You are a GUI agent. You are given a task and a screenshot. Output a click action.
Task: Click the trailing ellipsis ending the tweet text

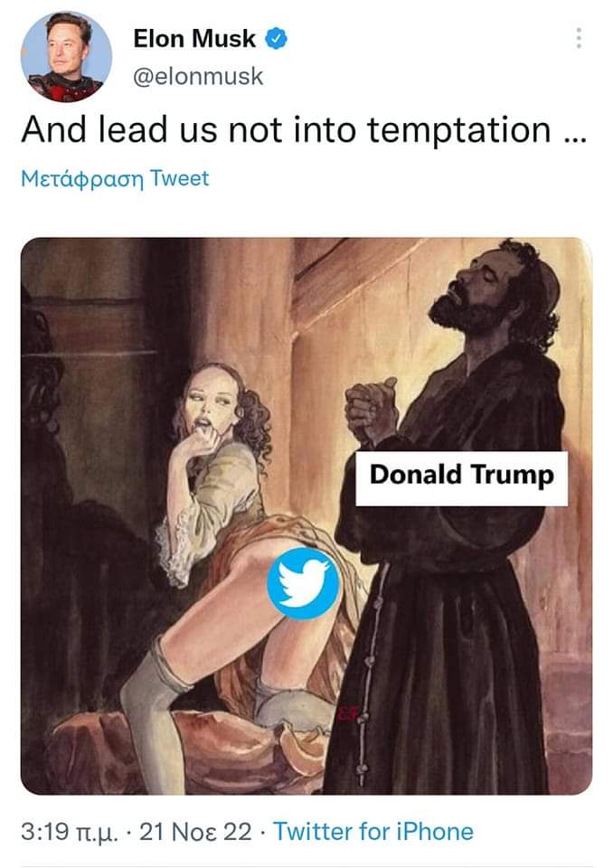[574, 138]
